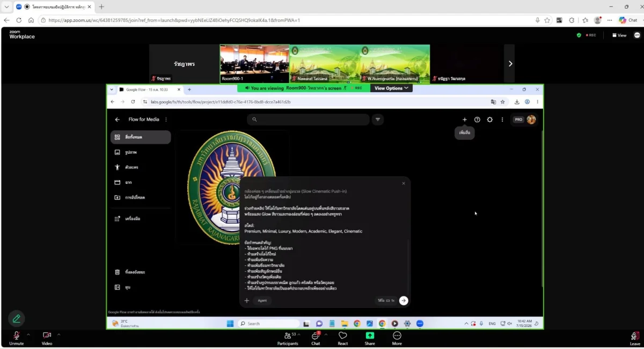This screenshot has width=644, height=349.
Task: Open the View Options dropdown
Action: coord(391,88)
